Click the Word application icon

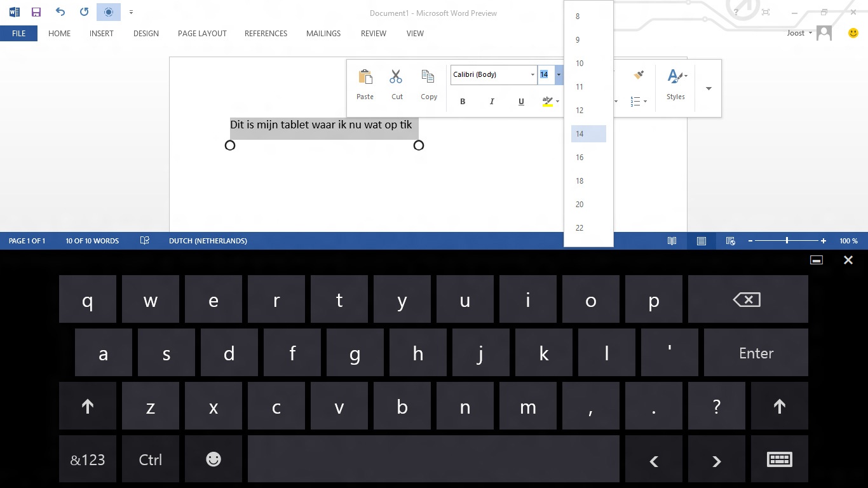pyautogui.click(x=14, y=12)
